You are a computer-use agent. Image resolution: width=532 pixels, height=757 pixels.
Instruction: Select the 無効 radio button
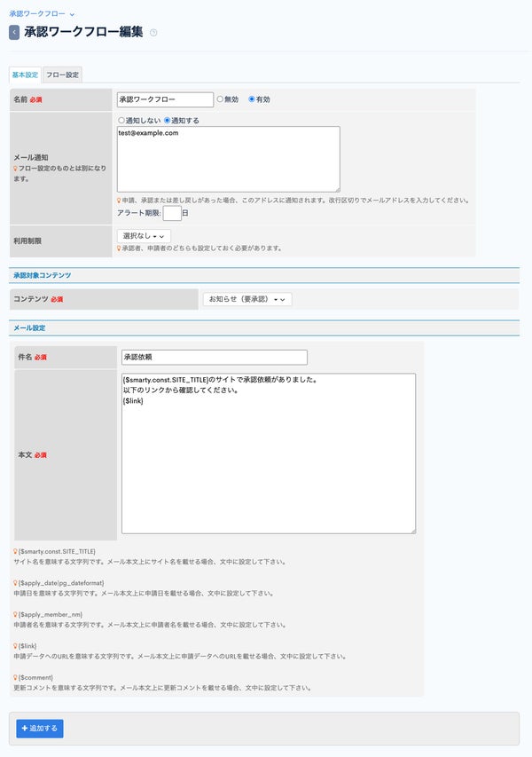click(x=220, y=99)
